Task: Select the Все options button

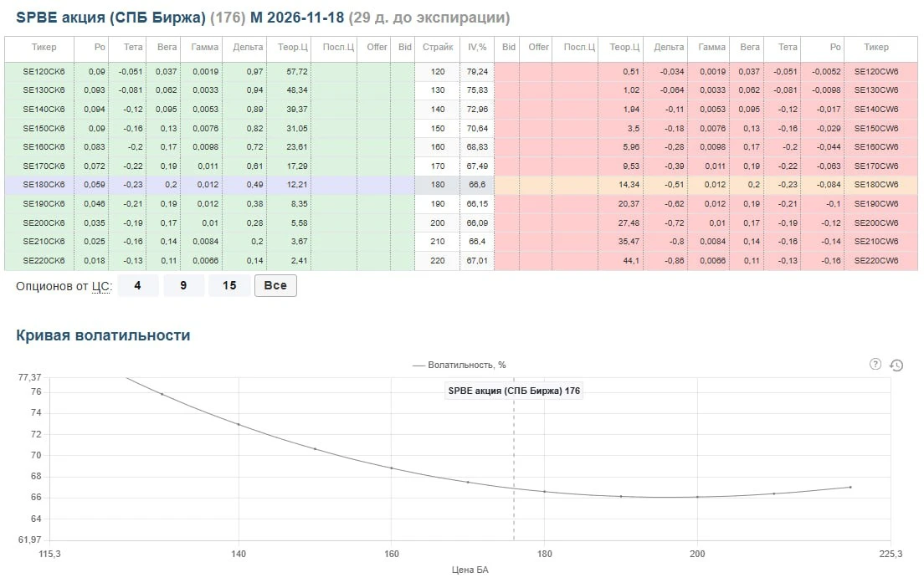Action: (275, 286)
